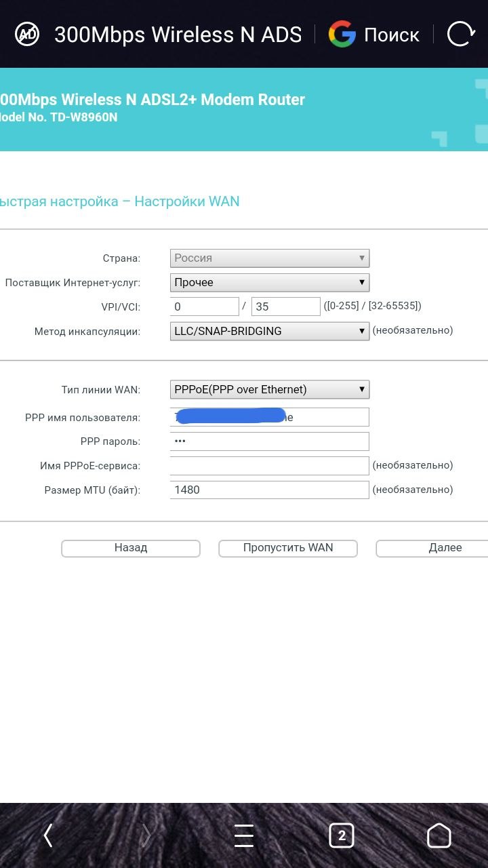
Task: Open the browser hamburger menu
Action: click(x=244, y=836)
